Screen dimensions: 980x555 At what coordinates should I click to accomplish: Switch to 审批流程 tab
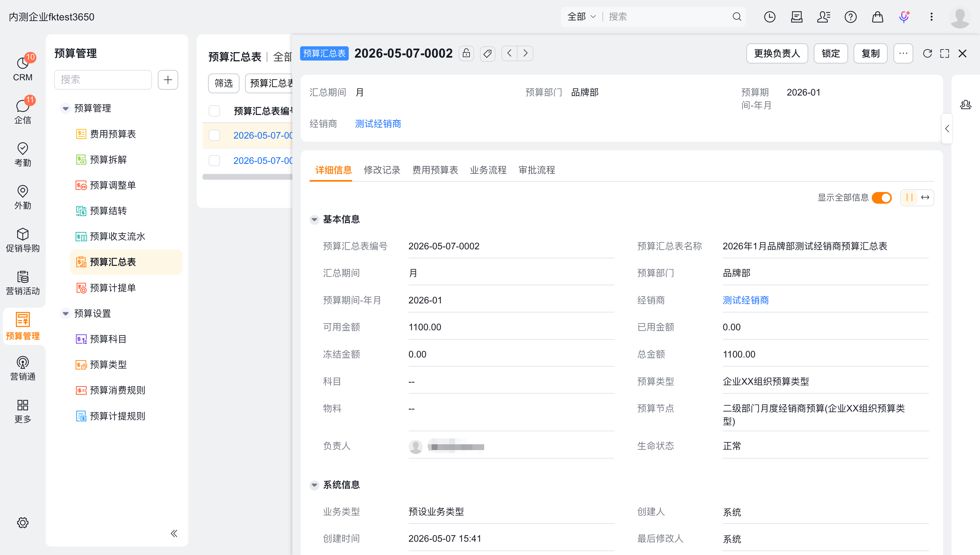click(537, 170)
